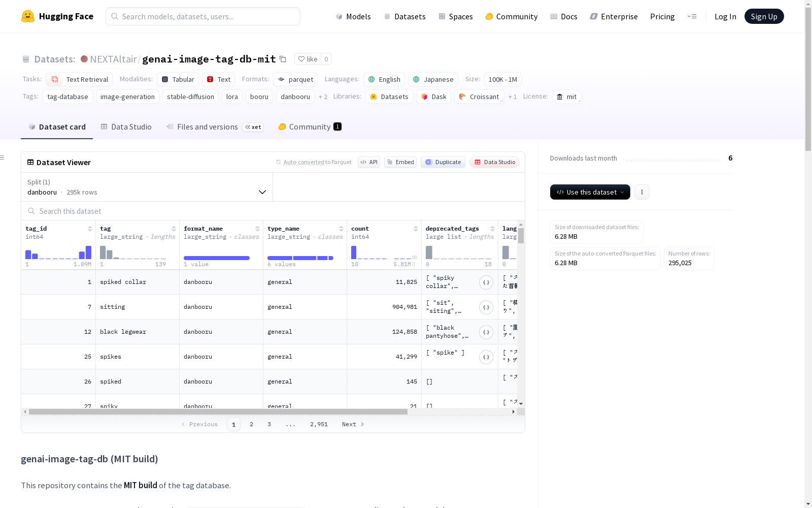This screenshot has height=508, width=812.
Task: Select the stable-diffusion tag
Action: pos(190,97)
